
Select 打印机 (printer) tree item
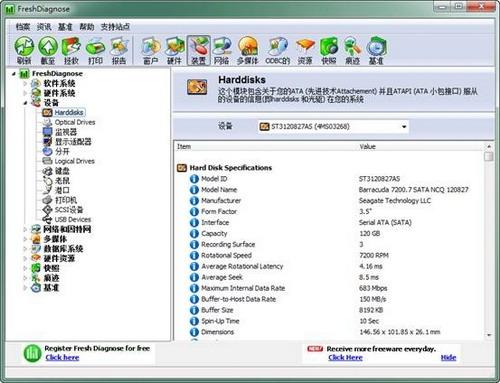[x=66, y=200]
